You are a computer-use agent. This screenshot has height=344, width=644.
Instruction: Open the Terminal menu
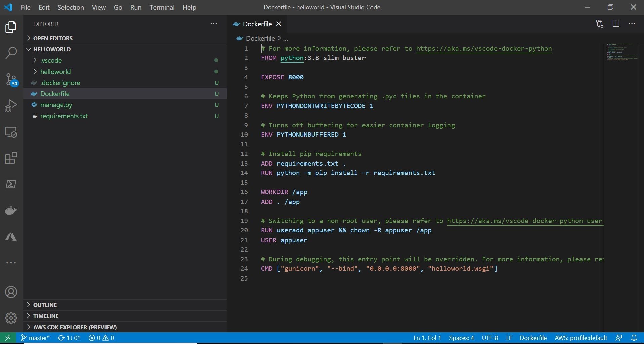(x=162, y=7)
